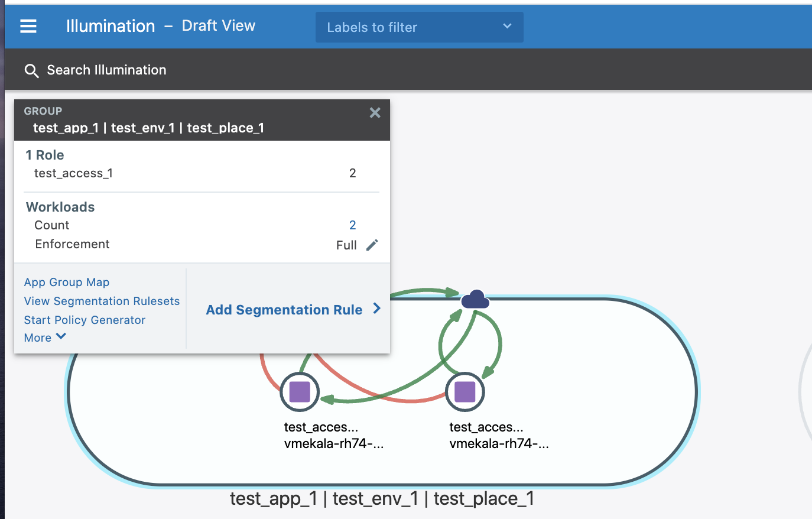Click the test_app_1 group label below map
This screenshot has width=812, height=519.
(382, 499)
